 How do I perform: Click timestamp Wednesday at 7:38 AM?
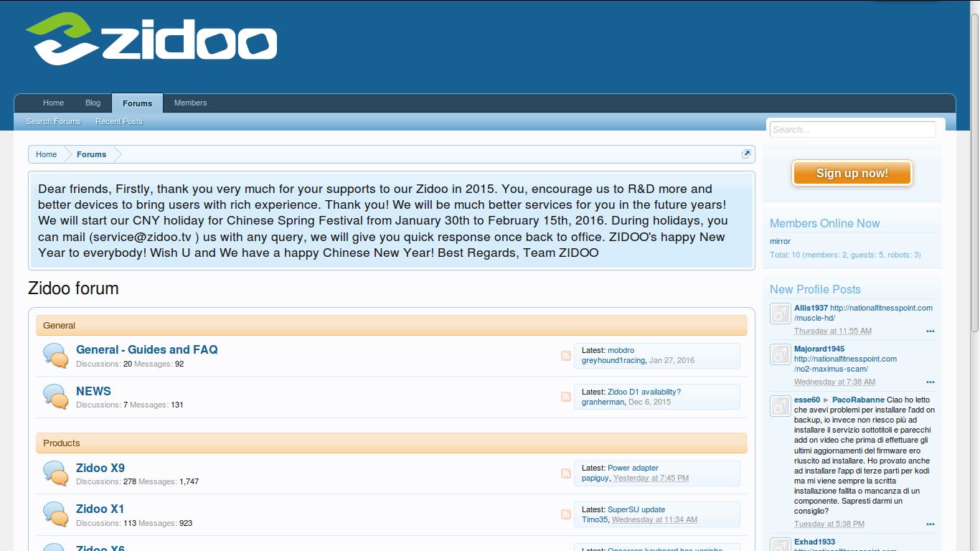tap(834, 382)
